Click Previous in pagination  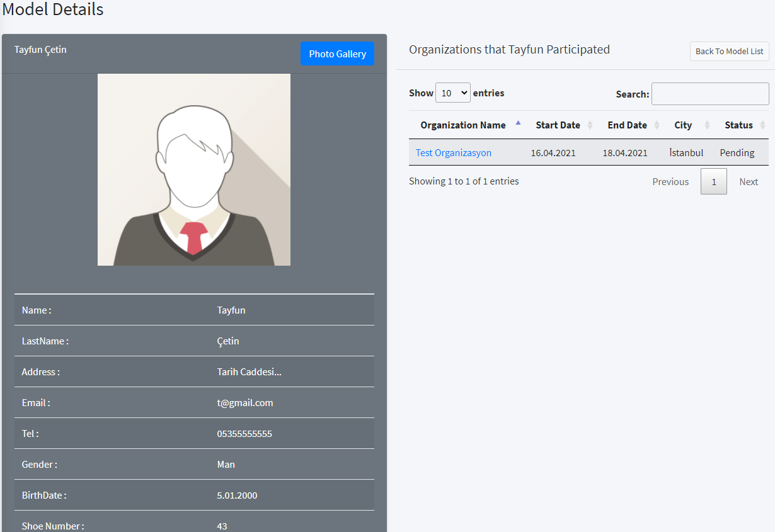point(670,181)
